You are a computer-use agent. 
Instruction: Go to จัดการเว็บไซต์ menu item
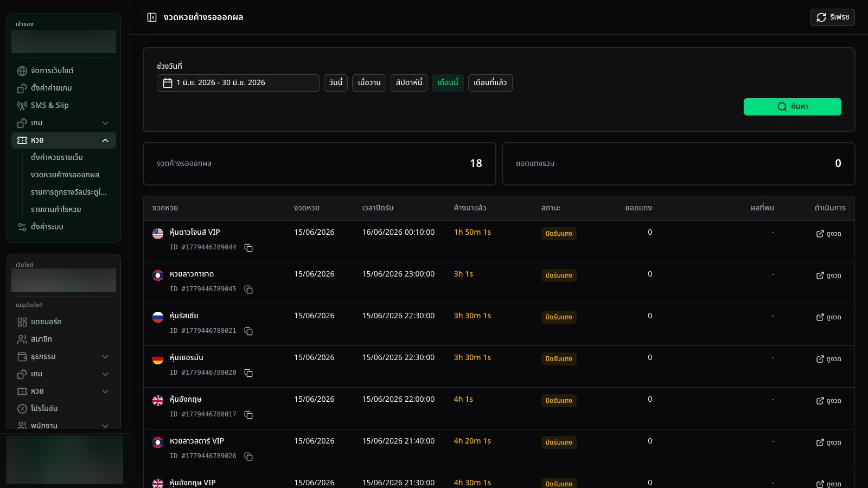[x=63, y=71]
